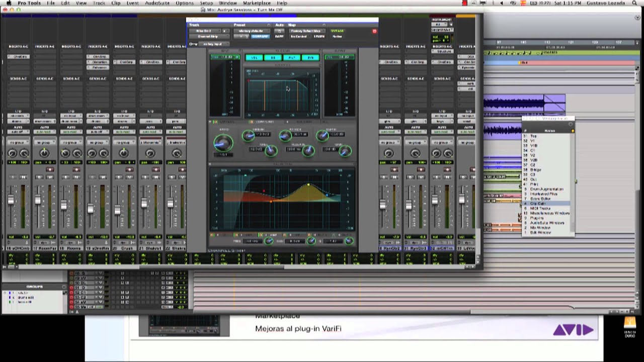Click the red target button of the plug-in window

pyautogui.click(x=374, y=31)
